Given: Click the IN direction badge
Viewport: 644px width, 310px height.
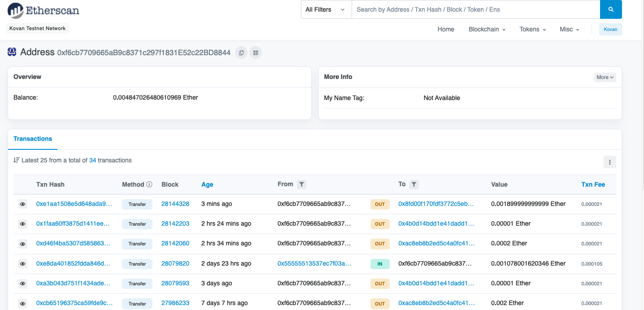Looking at the screenshot, I should pyautogui.click(x=380, y=264).
